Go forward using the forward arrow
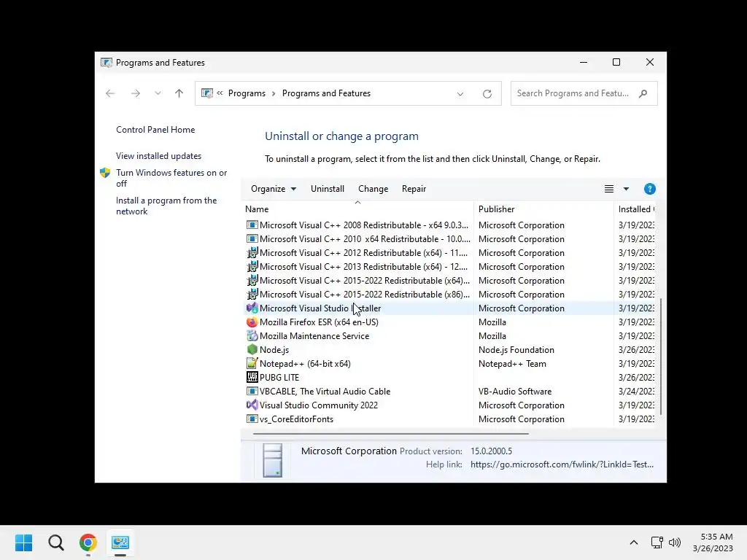The image size is (747, 560). coord(135,93)
